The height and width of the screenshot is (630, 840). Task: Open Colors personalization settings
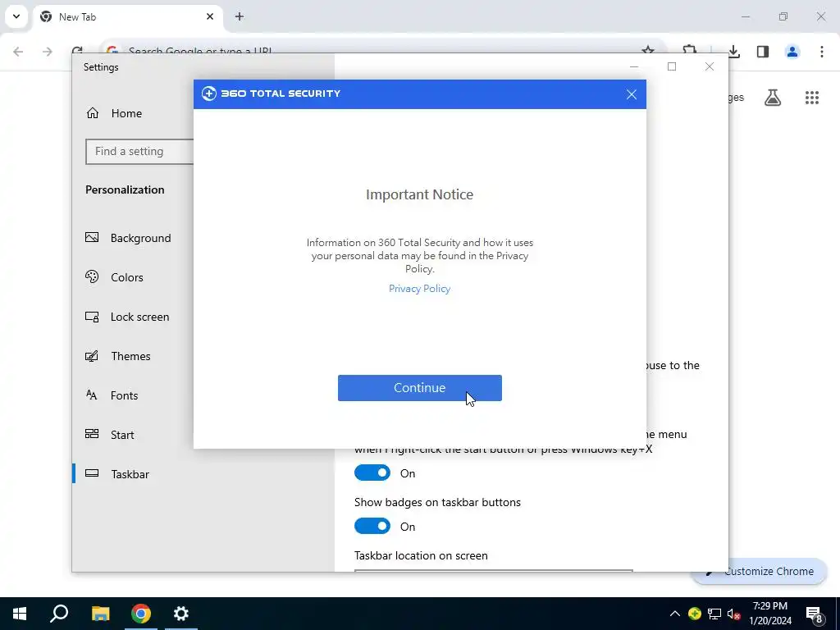click(x=127, y=277)
